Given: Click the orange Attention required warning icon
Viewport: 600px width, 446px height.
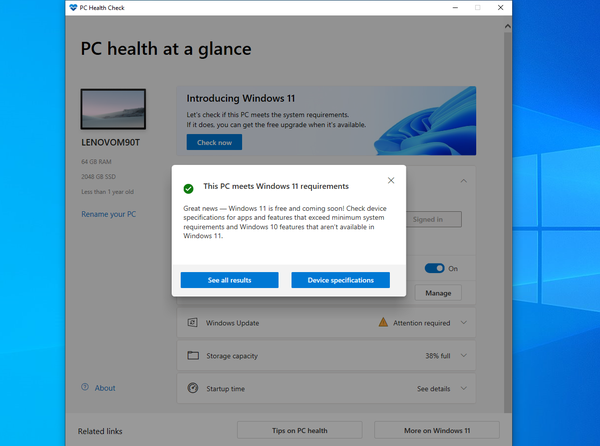Looking at the screenshot, I should [x=383, y=323].
